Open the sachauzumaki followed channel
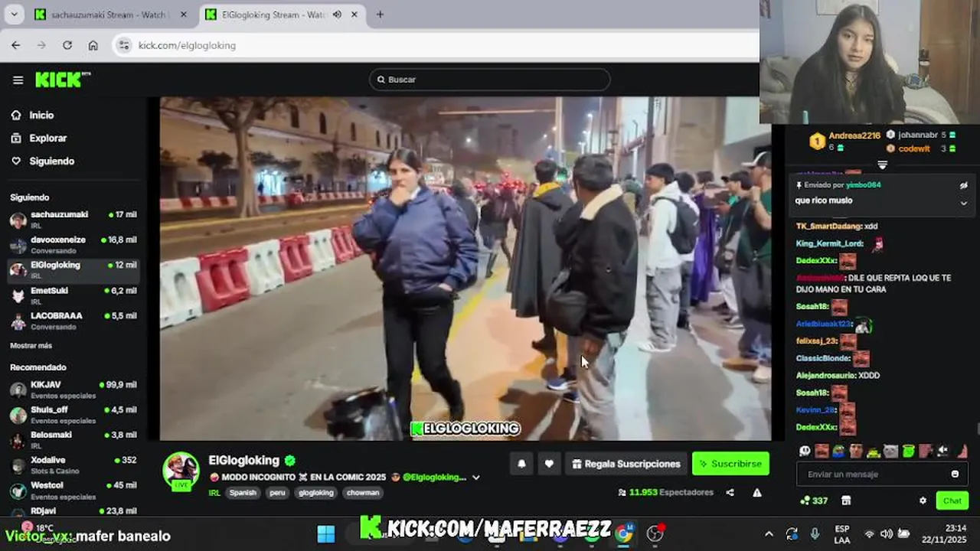980x551 pixels. coord(73,220)
